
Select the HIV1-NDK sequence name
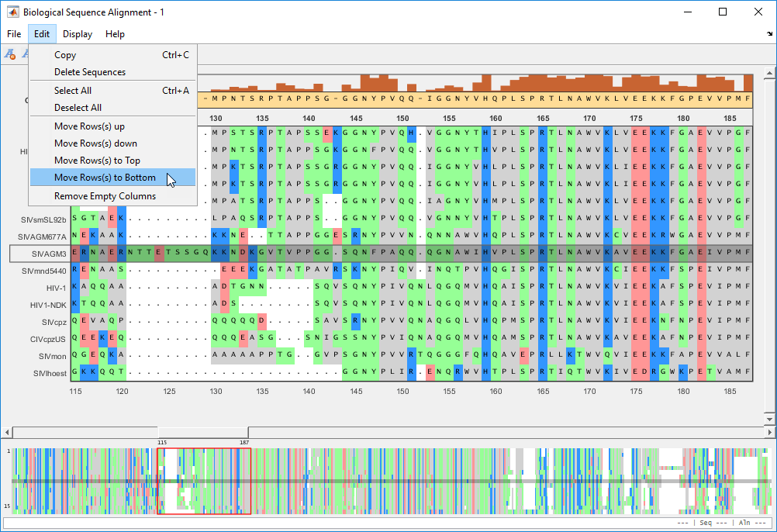coord(48,305)
